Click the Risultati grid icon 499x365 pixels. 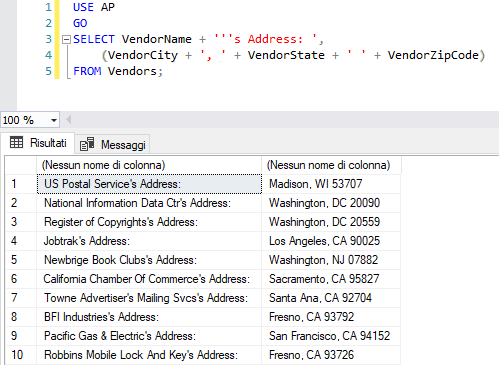pos(16,142)
